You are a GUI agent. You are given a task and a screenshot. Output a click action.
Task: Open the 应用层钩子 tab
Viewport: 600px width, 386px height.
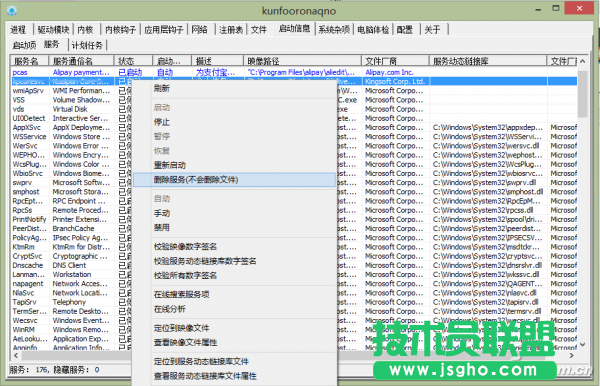[164, 30]
